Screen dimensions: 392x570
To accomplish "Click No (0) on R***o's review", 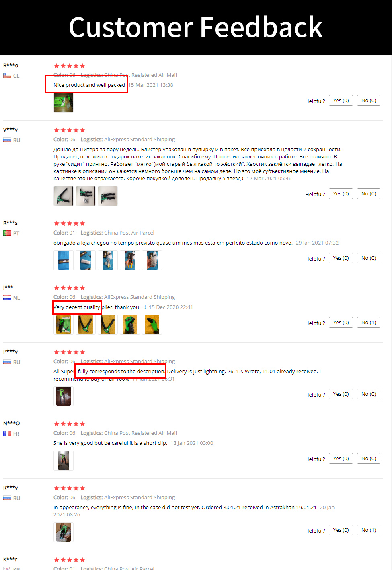I will pyautogui.click(x=369, y=101).
